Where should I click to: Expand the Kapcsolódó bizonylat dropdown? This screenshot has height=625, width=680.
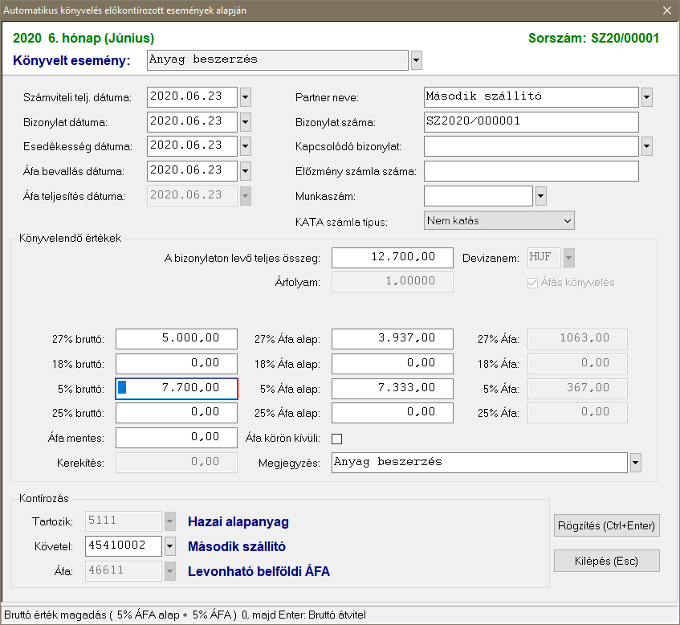(647, 146)
